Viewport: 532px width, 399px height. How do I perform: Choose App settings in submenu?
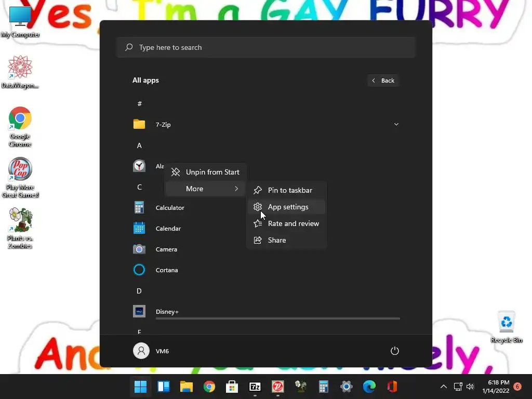287,207
